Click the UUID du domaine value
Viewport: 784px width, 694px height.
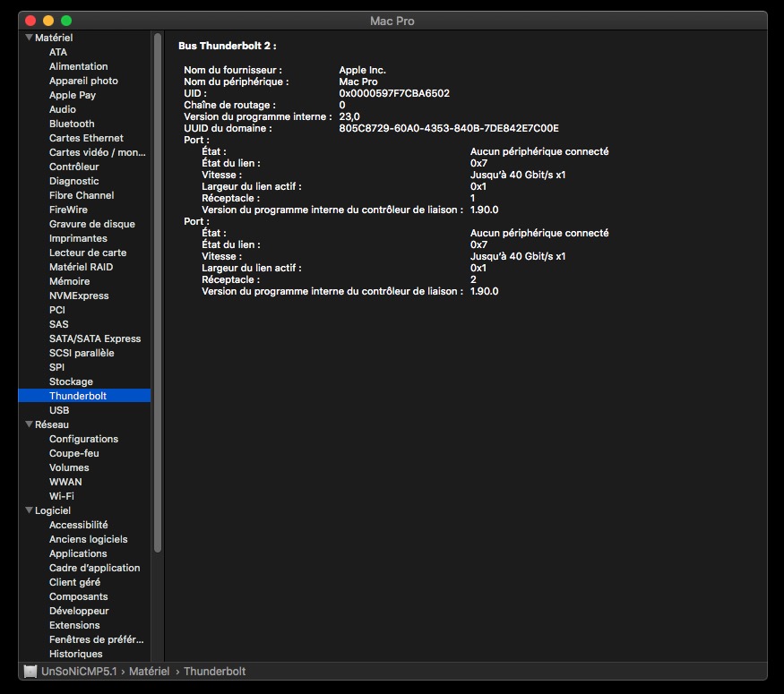(449, 128)
